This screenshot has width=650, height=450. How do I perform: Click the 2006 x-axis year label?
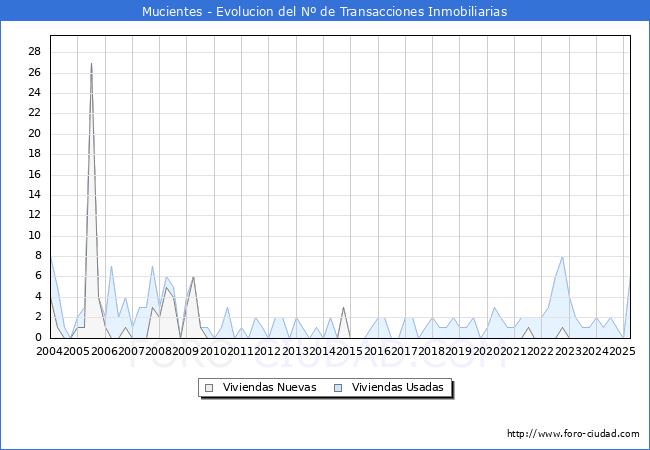tap(104, 351)
